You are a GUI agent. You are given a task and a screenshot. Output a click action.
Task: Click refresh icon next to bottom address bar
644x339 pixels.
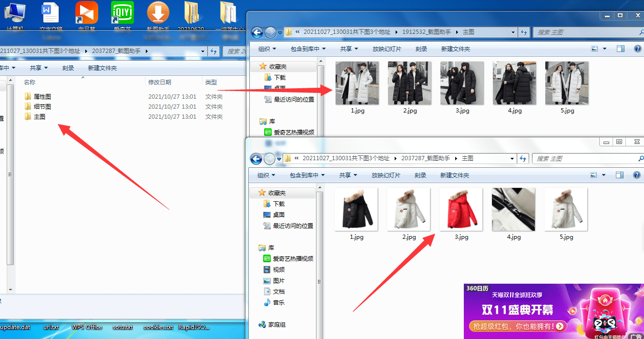pyautogui.click(x=523, y=158)
